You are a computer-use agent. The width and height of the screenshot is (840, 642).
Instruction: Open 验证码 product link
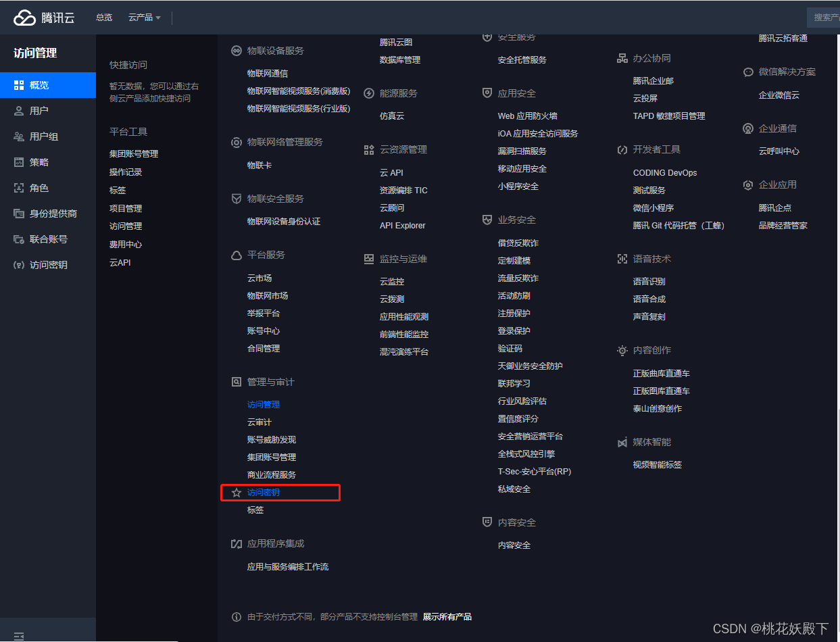pyautogui.click(x=510, y=349)
